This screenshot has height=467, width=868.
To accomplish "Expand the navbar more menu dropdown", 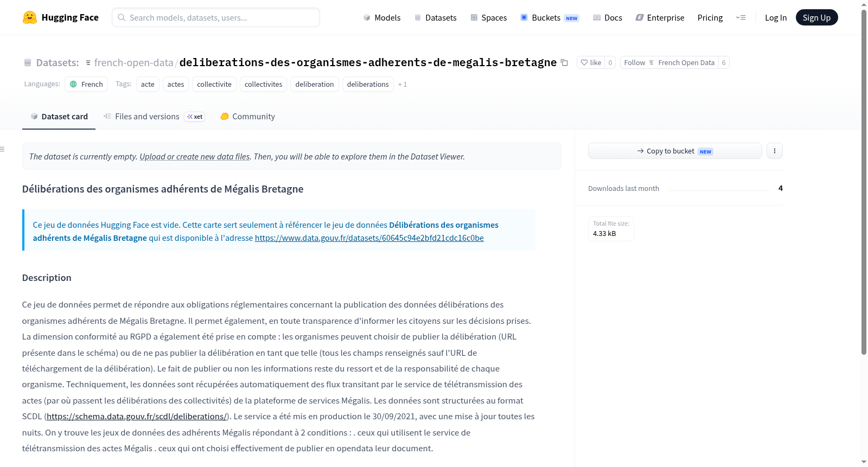I will [x=741, y=17].
